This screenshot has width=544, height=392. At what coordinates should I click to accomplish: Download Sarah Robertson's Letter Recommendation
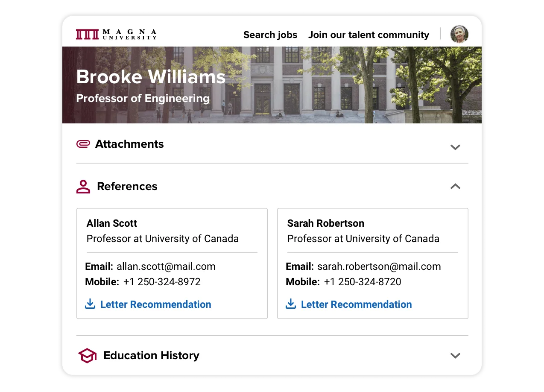pyautogui.click(x=356, y=304)
